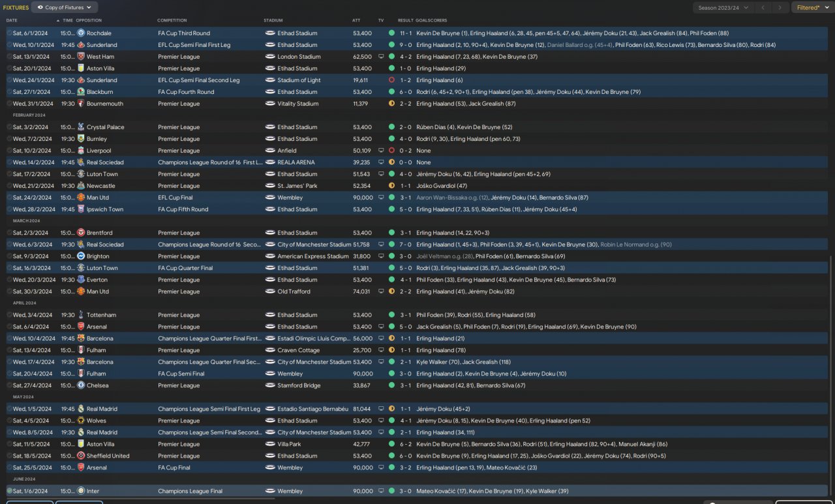Click the Rochdale club badge
Screen dimensions: 835x504
pos(81,33)
